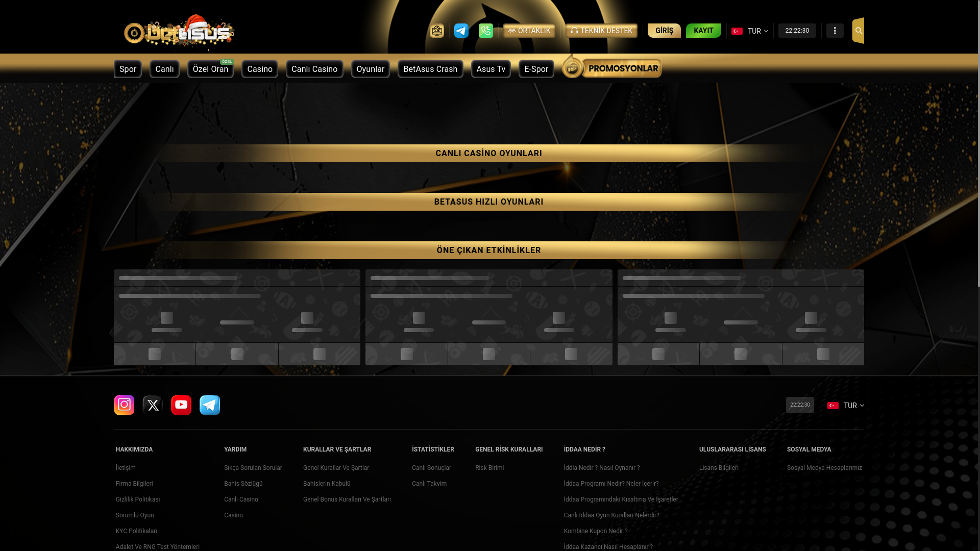Screen dimensions: 980x551
Task: Open İddia Nedir ? Nasıl Oynanır ? link
Action: tap(602, 468)
